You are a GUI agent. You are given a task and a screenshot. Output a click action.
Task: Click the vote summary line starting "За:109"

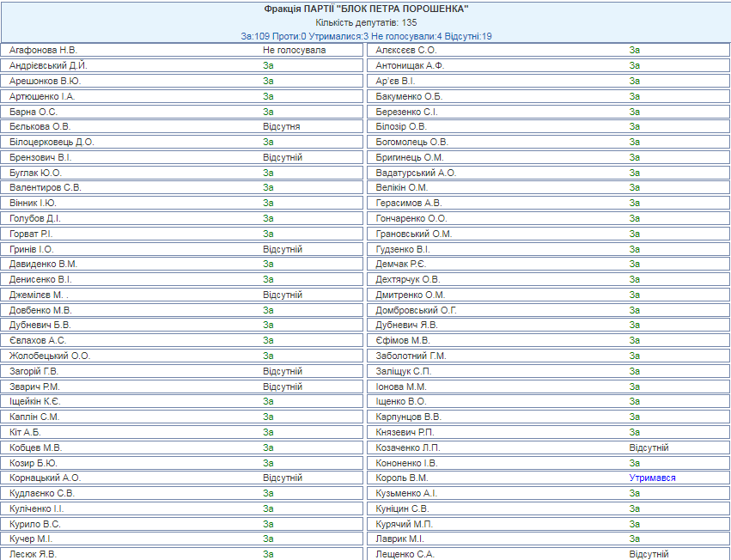[366, 36]
